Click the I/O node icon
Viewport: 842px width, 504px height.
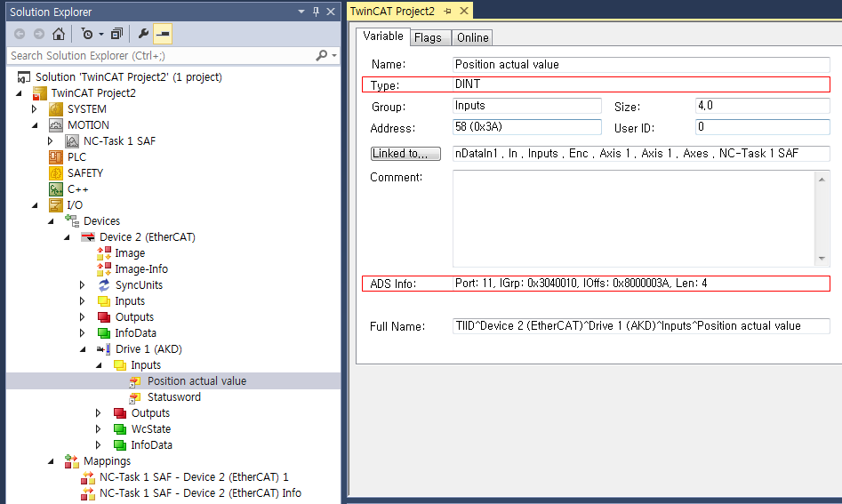(x=56, y=205)
